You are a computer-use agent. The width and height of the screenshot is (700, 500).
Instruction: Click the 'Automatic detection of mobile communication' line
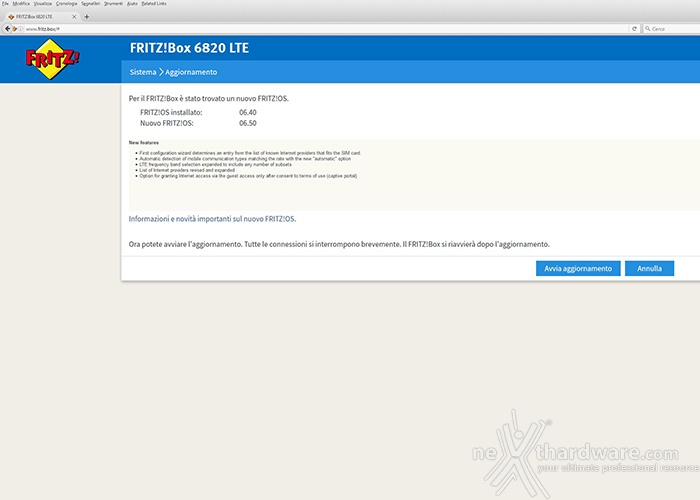245,158
